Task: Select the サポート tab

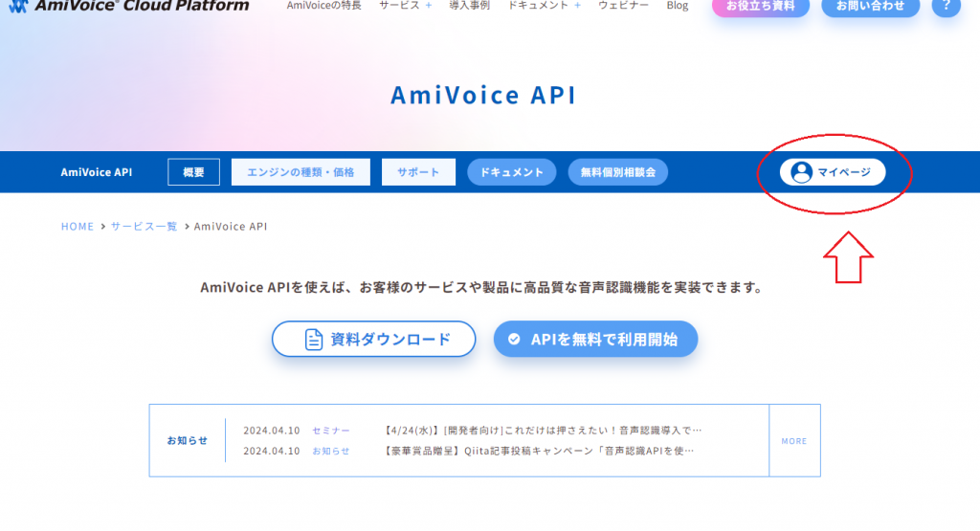Action: coord(418,172)
